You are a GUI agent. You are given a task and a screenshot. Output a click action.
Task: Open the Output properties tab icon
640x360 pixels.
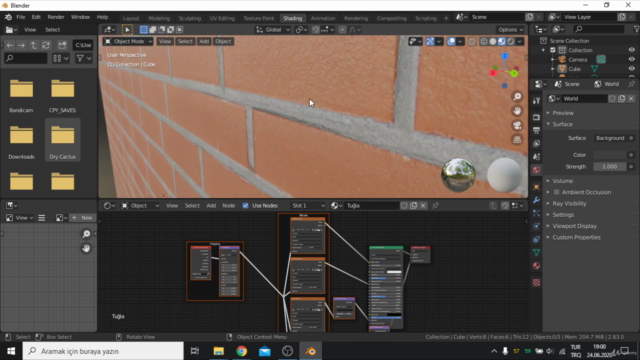536,130
